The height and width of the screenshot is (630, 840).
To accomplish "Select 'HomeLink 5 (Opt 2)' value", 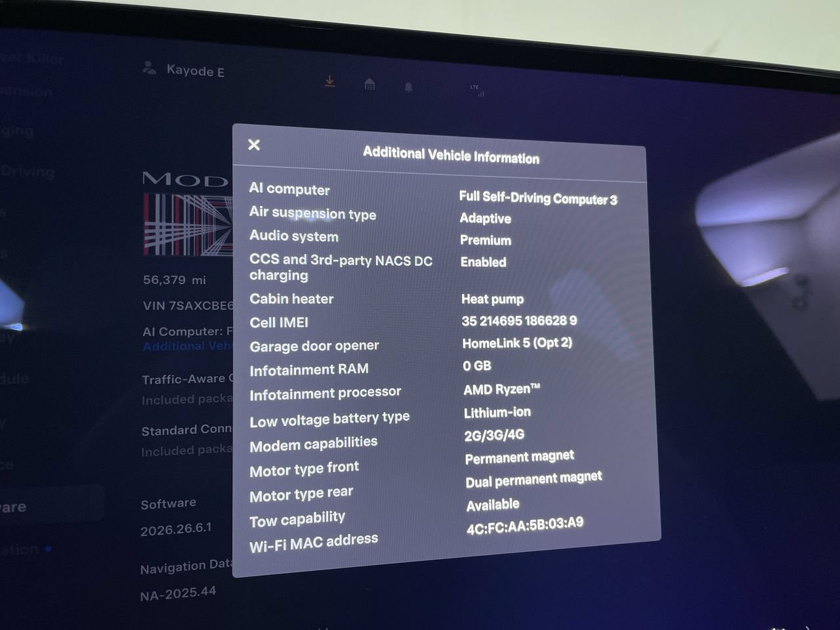I will tap(517, 343).
